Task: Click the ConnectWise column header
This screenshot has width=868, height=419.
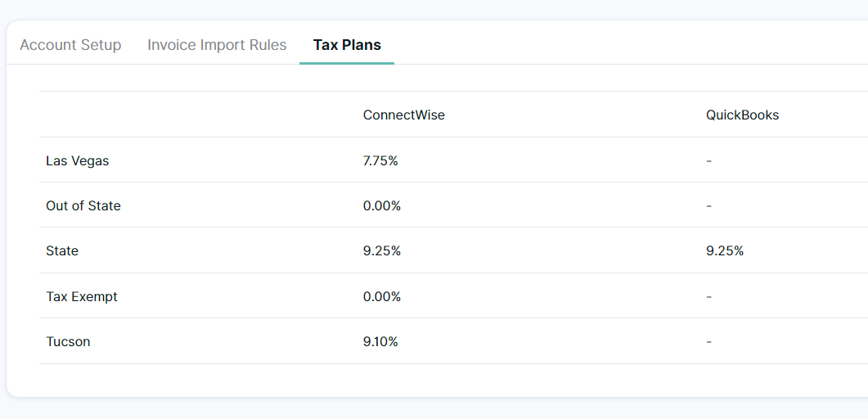Action: 404,115
